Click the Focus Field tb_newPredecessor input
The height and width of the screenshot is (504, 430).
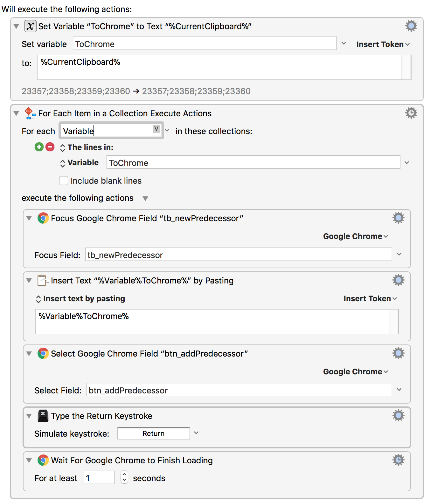239,254
